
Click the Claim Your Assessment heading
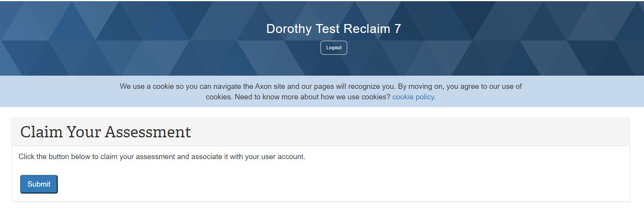coord(106,132)
